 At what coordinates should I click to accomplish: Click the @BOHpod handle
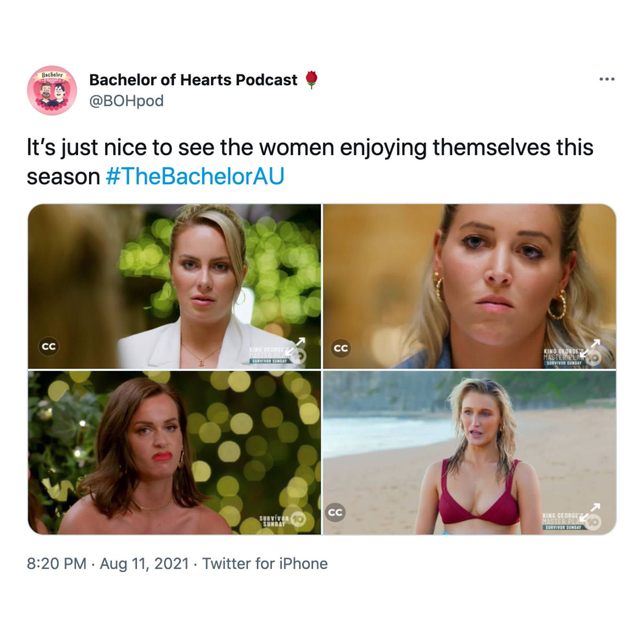[126, 101]
